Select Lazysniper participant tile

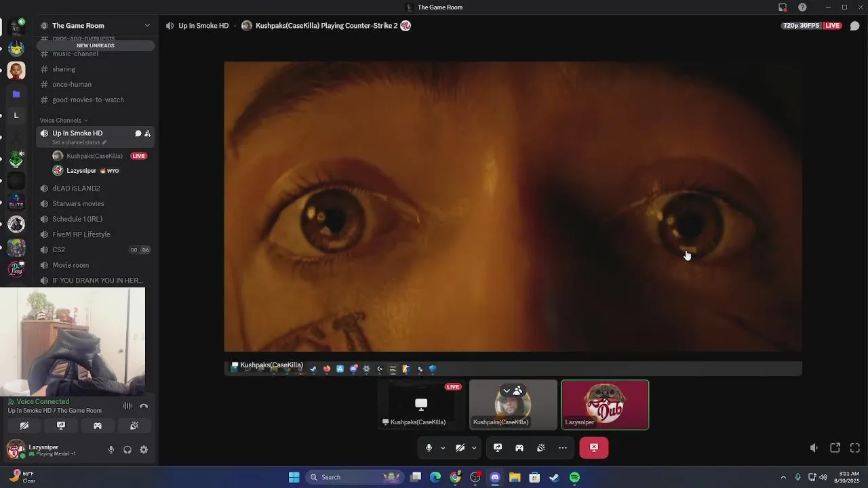(605, 405)
